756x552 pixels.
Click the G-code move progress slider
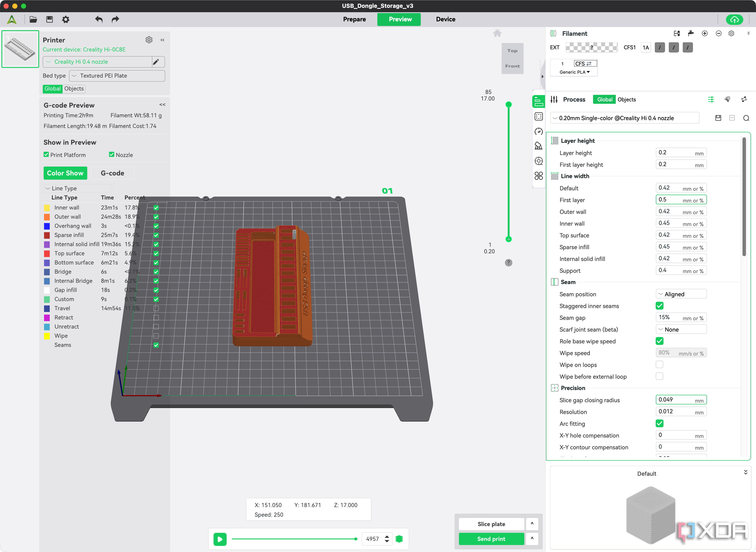pyautogui.click(x=294, y=539)
